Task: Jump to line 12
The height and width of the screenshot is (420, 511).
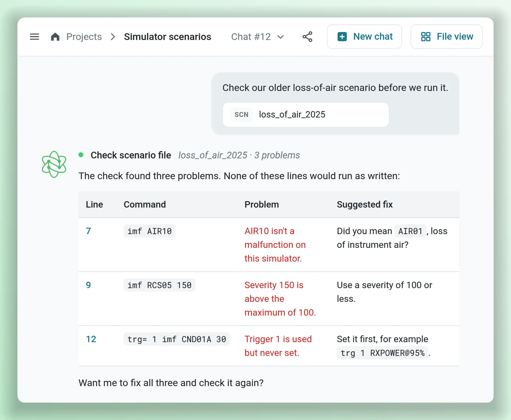Action: click(91, 339)
